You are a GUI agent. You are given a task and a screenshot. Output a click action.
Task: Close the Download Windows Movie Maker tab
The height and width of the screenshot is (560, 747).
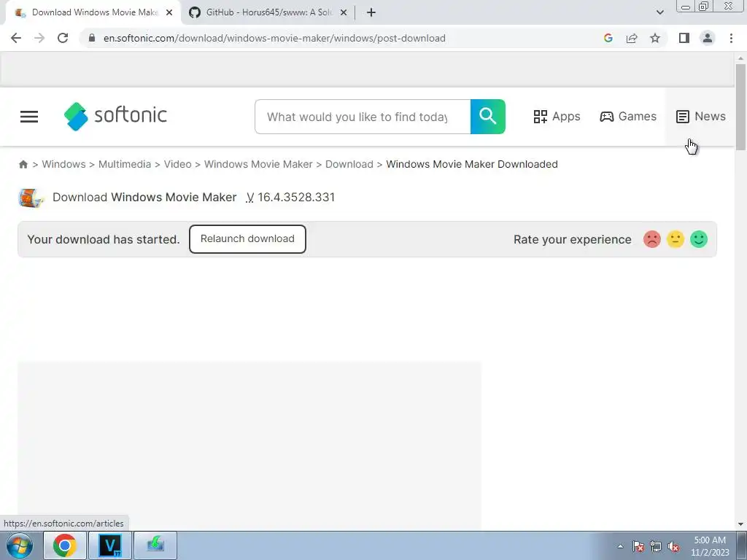pos(169,13)
